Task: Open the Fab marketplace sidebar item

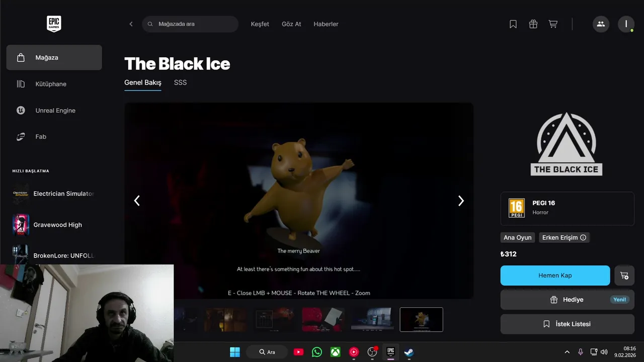Action: coord(54,137)
